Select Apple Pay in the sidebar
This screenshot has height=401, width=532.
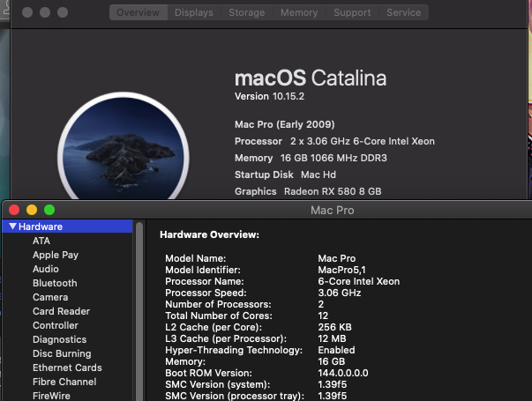[x=56, y=255]
